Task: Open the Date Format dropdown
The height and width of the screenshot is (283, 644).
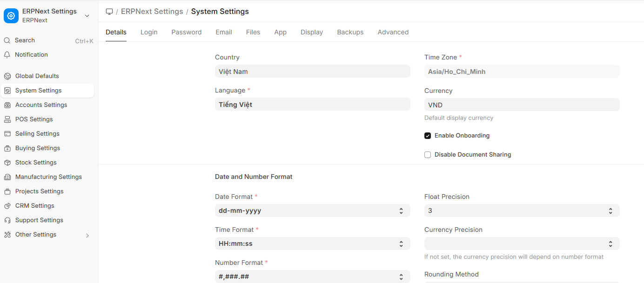Action: coord(312,211)
